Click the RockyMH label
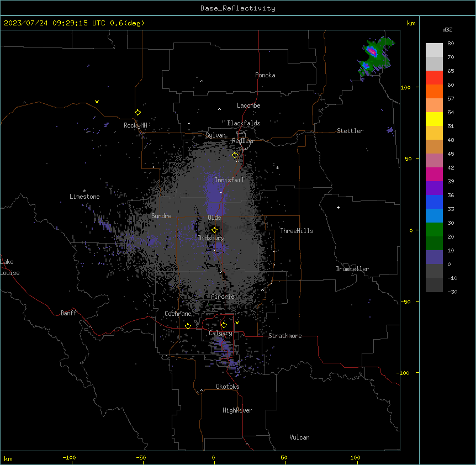 135,125
